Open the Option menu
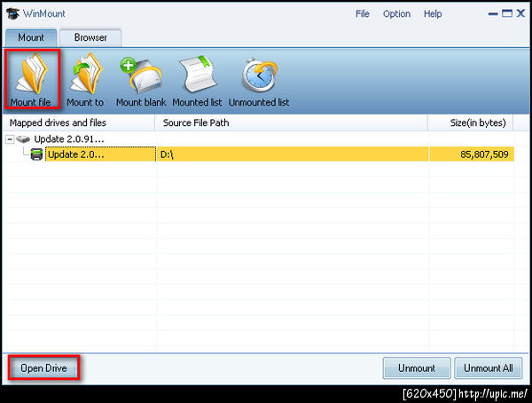This screenshot has height=403, width=532. pyautogui.click(x=396, y=14)
